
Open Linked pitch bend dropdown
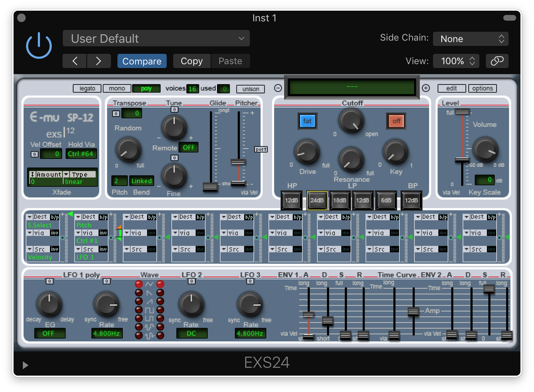click(x=142, y=181)
